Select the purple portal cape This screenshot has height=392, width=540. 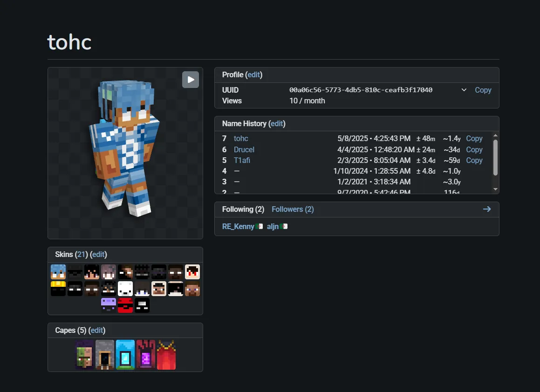146,355
